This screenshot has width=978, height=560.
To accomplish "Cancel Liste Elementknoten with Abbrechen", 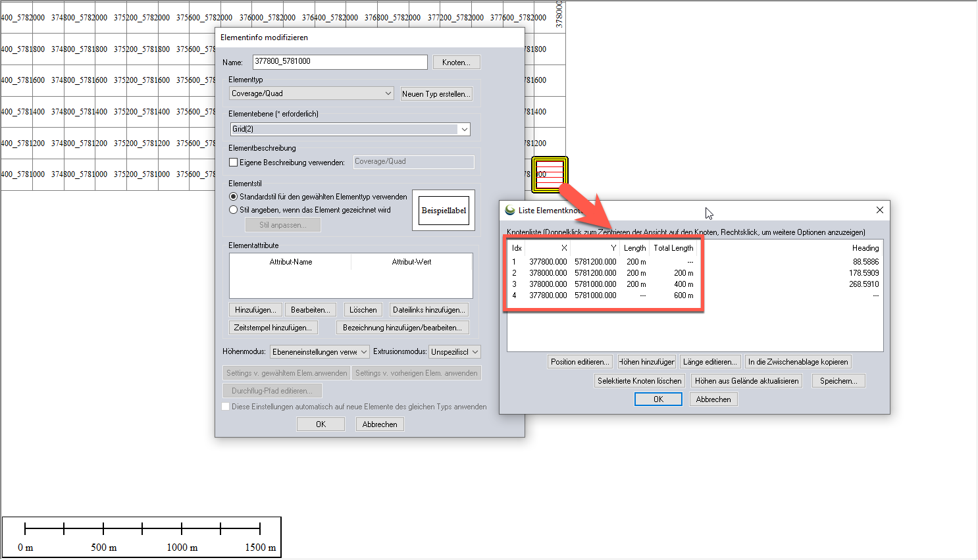I will click(713, 399).
